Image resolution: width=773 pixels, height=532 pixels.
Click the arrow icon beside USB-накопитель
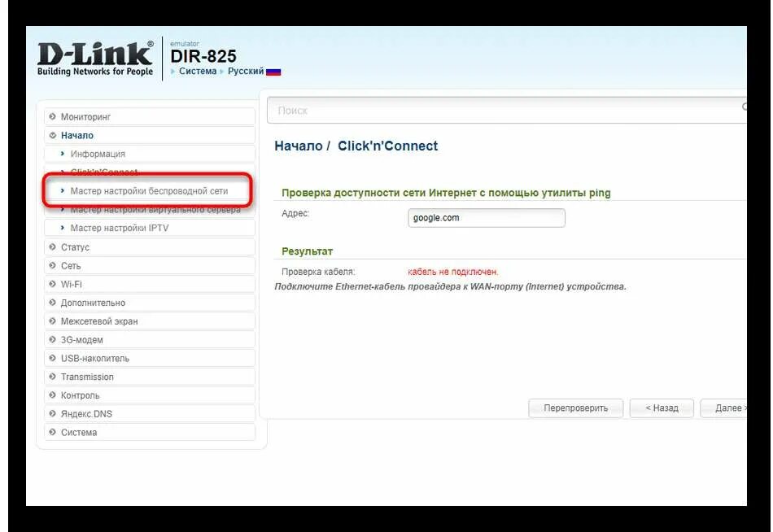[x=52, y=358]
